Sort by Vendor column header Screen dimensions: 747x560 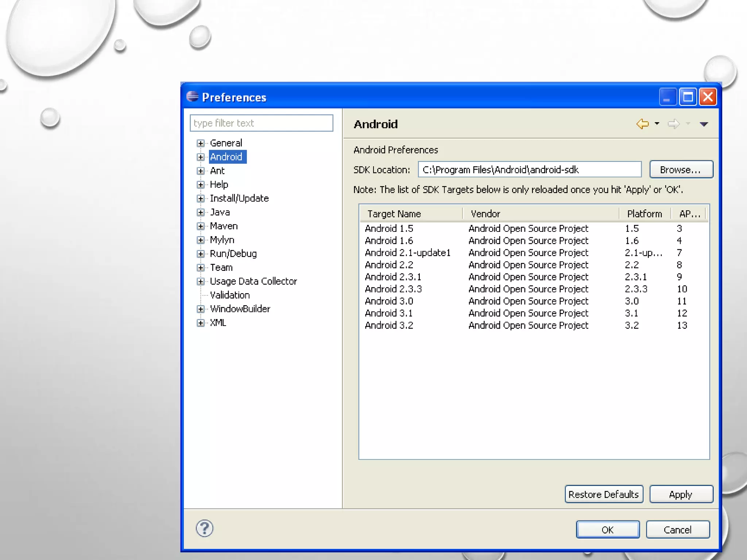coord(541,214)
